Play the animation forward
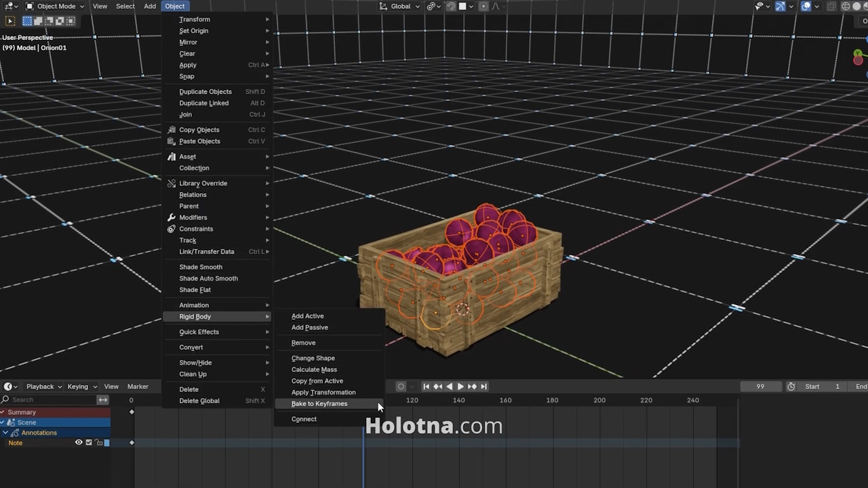The width and height of the screenshot is (868, 488). pyautogui.click(x=460, y=386)
